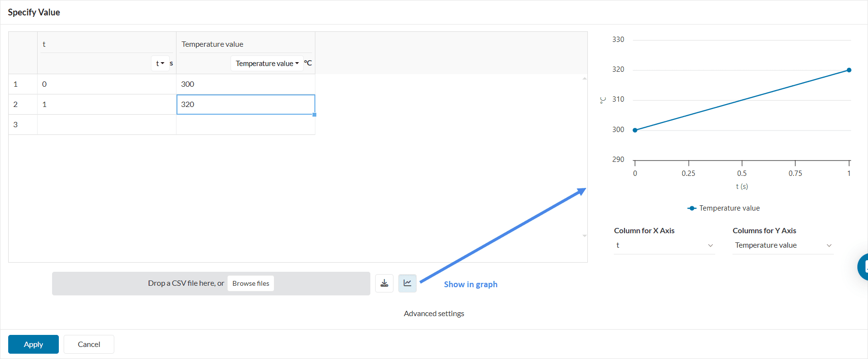Open the t column variable dropdown
This screenshot has height=359, width=868.
[160, 64]
